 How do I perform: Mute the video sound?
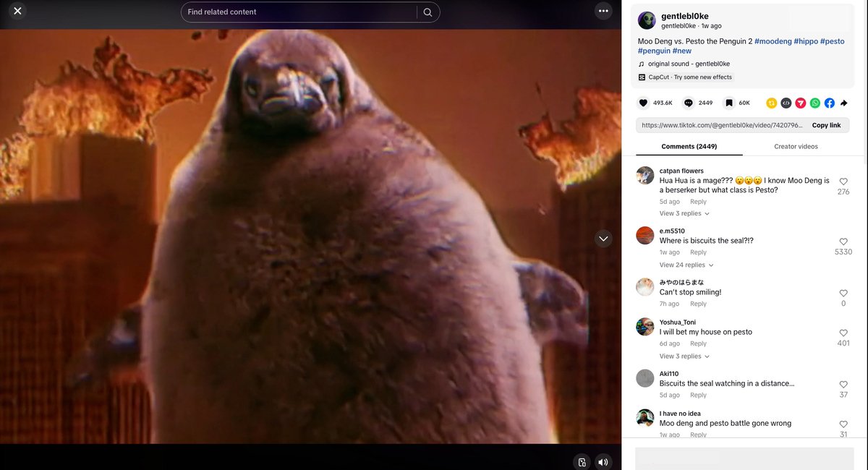pyautogui.click(x=603, y=462)
